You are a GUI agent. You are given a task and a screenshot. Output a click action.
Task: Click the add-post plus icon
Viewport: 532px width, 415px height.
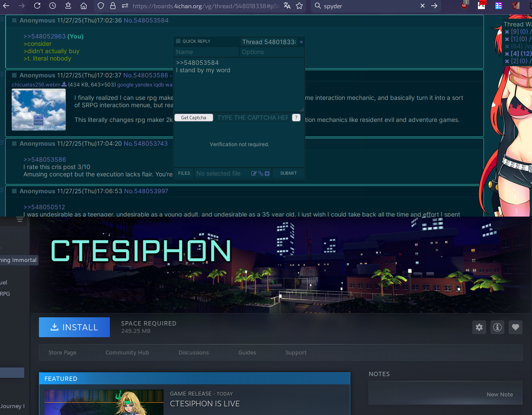[267, 173]
